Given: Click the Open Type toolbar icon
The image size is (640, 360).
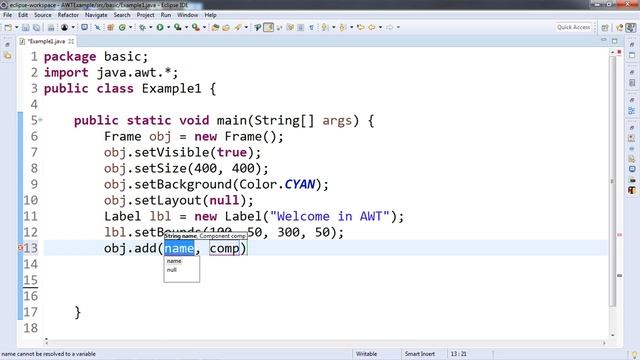Looking at the screenshot, I should click(x=215, y=27).
